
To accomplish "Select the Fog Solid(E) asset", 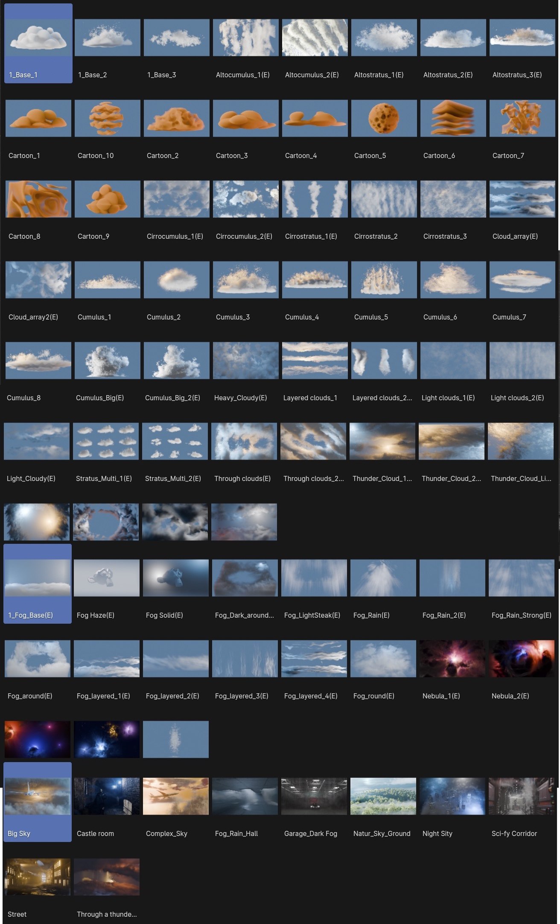I will click(x=175, y=578).
